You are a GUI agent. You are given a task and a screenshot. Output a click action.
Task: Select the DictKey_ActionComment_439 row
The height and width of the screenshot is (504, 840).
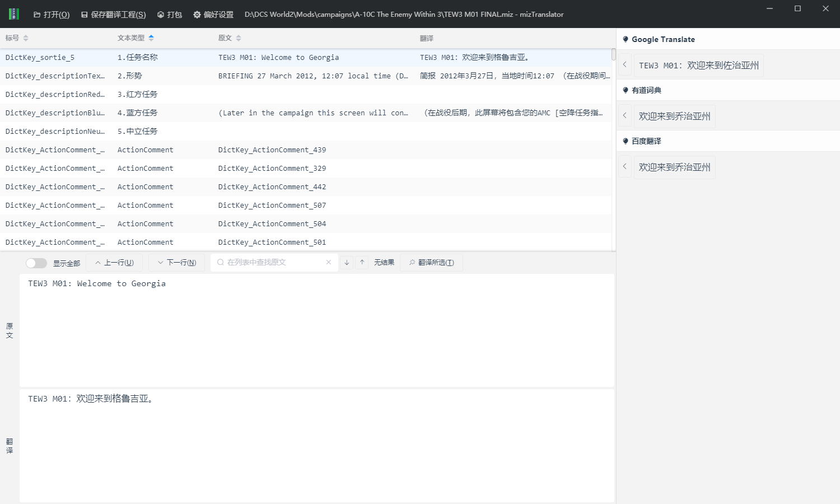coord(272,150)
